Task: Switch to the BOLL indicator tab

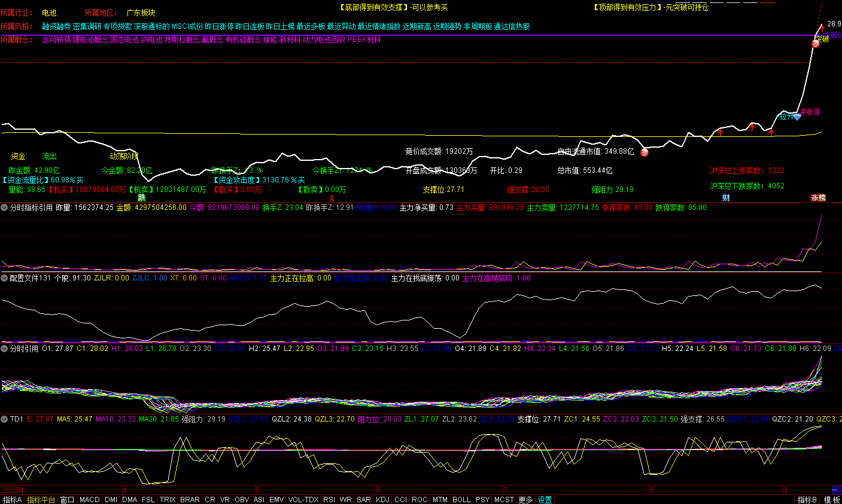Action: [461, 500]
